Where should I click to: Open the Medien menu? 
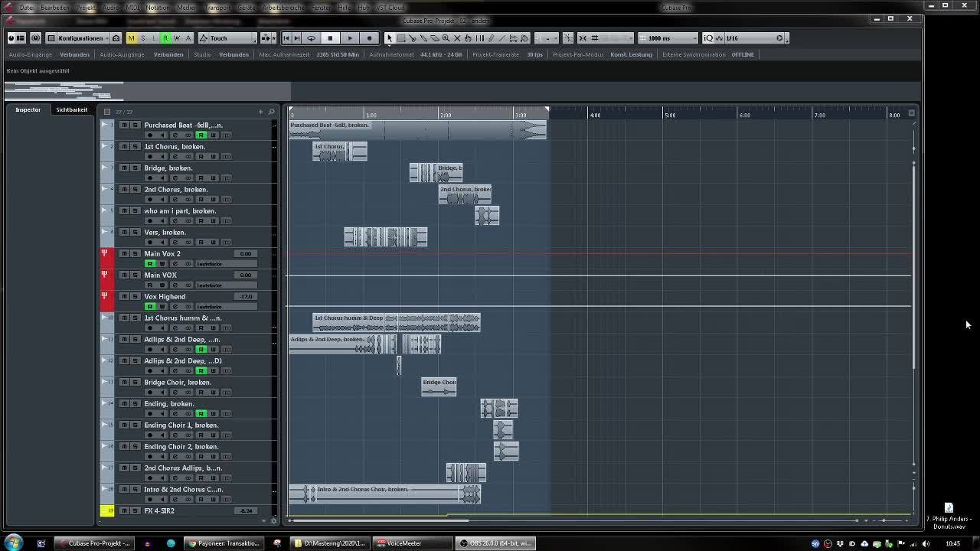click(x=186, y=8)
